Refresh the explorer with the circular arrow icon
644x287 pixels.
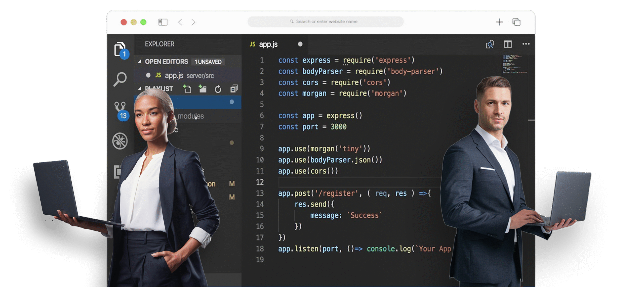coord(218,89)
